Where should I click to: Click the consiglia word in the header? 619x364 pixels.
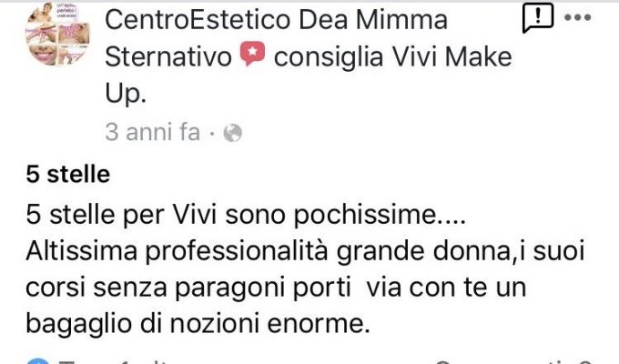tap(329, 56)
